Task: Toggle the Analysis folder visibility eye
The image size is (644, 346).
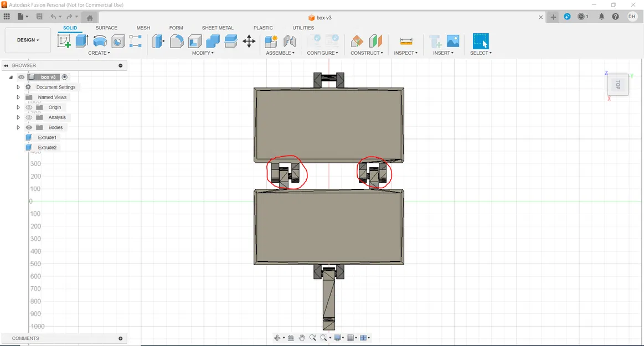Action: click(x=29, y=117)
